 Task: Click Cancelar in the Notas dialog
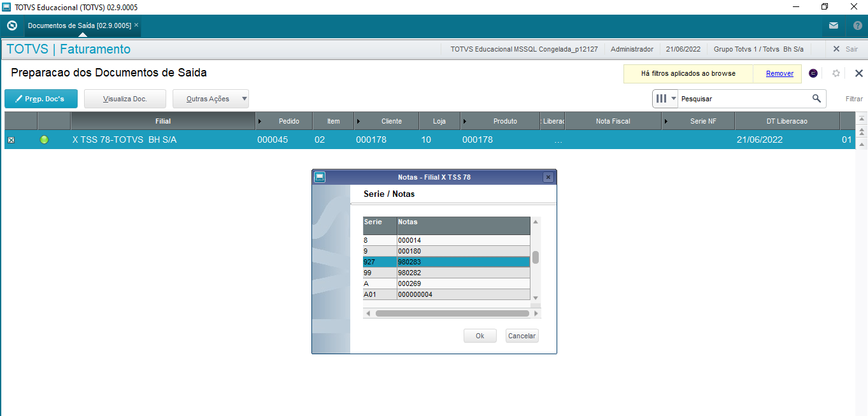(522, 336)
